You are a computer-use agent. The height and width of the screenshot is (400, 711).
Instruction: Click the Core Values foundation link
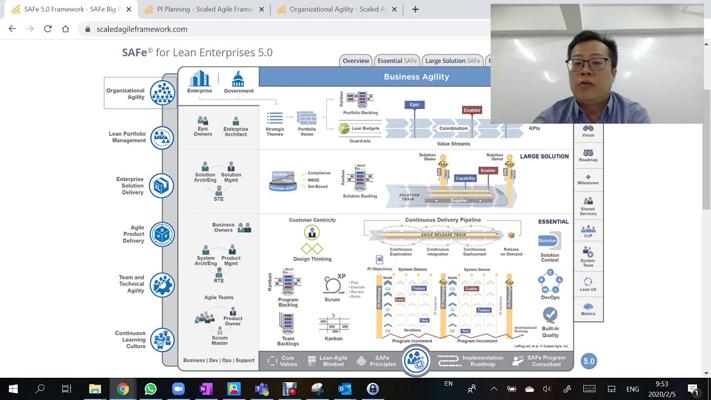click(x=280, y=360)
